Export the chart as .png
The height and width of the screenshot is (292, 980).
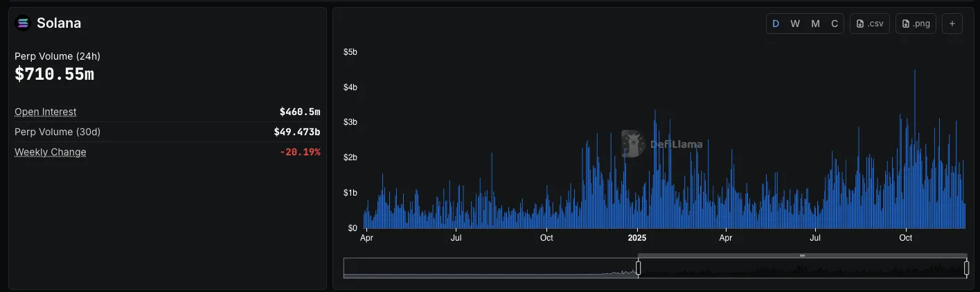coord(916,24)
